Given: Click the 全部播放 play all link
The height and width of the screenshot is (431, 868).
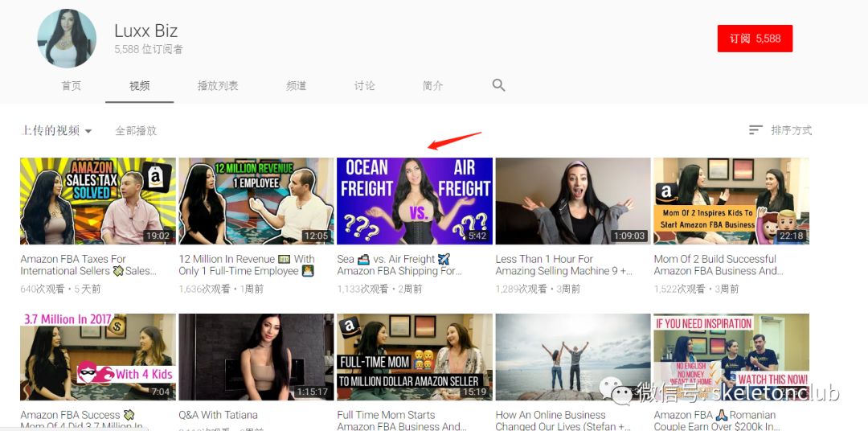Looking at the screenshot, I should [136, 131].
